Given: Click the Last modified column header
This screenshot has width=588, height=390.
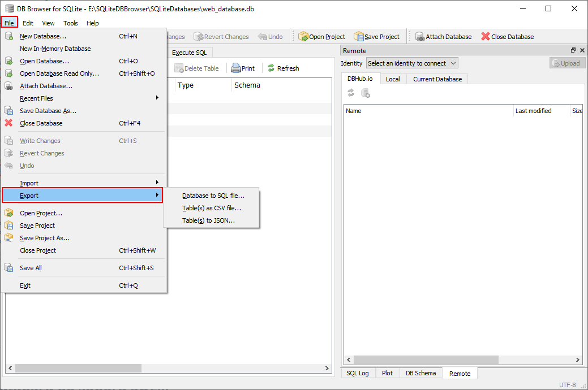Looking at the screenshot, I should [x=534, y=111].
